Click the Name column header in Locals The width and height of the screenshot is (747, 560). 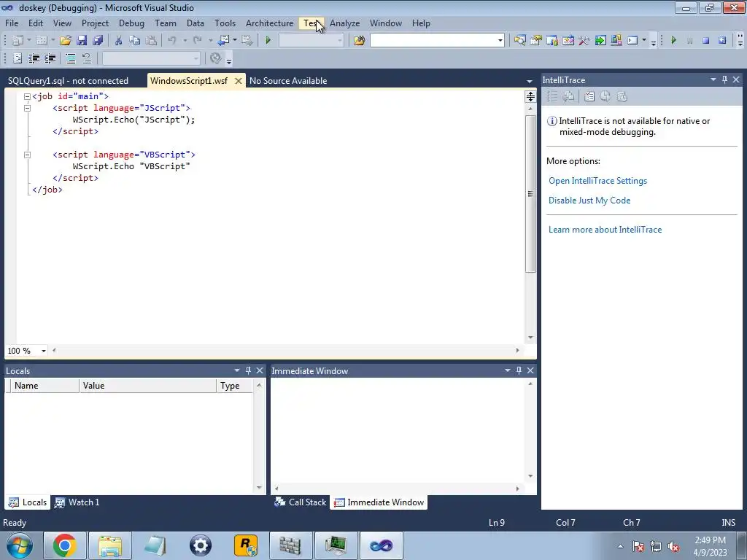pyautogui.click(x=44, y=386)
